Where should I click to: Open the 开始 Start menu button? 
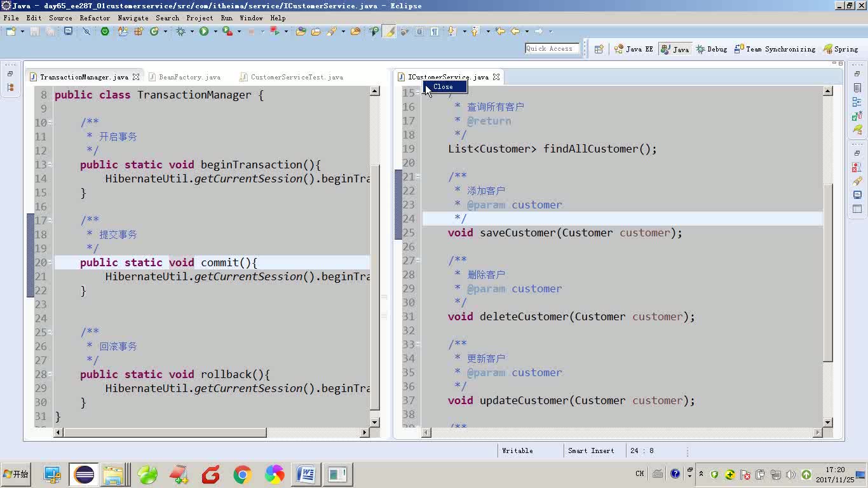[x=16, y=474]
